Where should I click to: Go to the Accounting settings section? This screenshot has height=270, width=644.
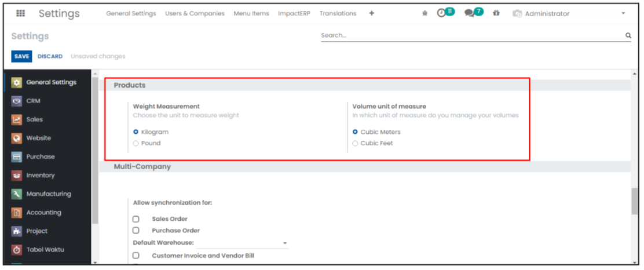click(x=44, y=213)
